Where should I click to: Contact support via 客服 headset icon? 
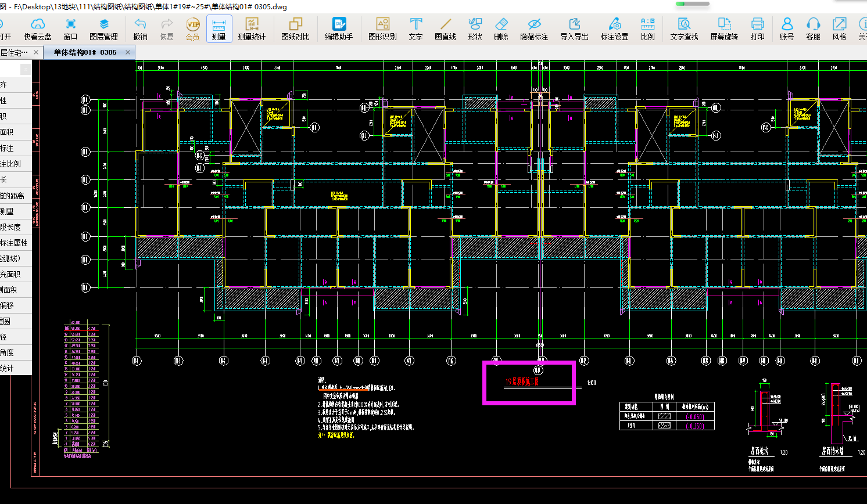(813, 28)
